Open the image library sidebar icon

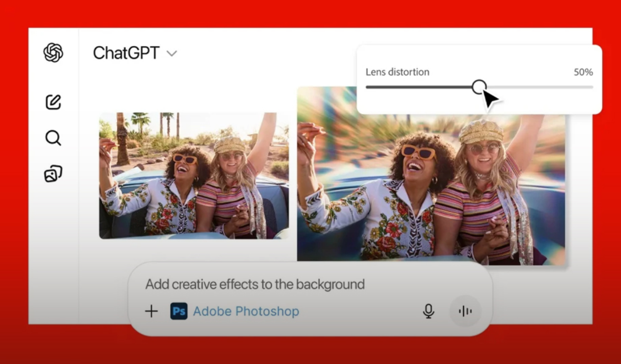(53, 174)
